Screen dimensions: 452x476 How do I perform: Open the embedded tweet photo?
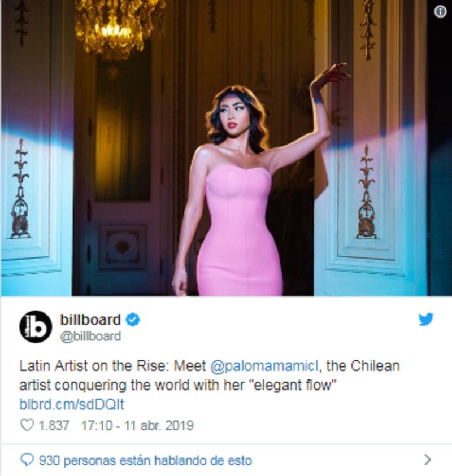226,148
